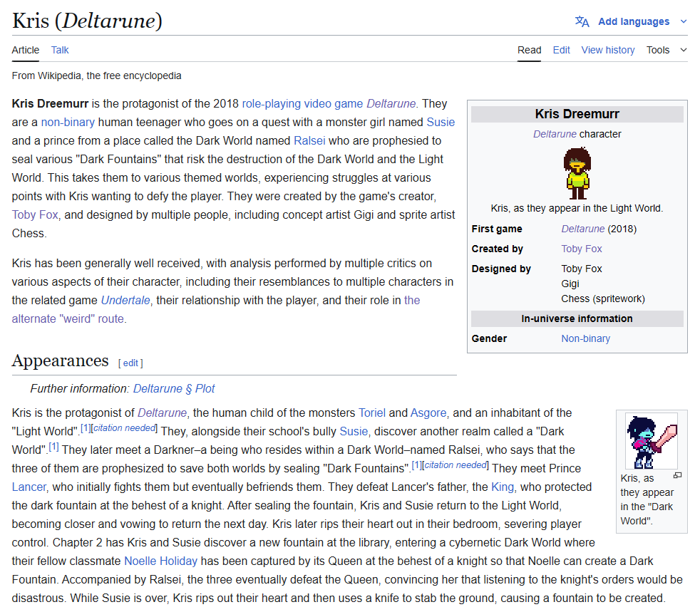
Task: Follow the Deltarune link in Appearances paragraph
Action: point(162,413)
